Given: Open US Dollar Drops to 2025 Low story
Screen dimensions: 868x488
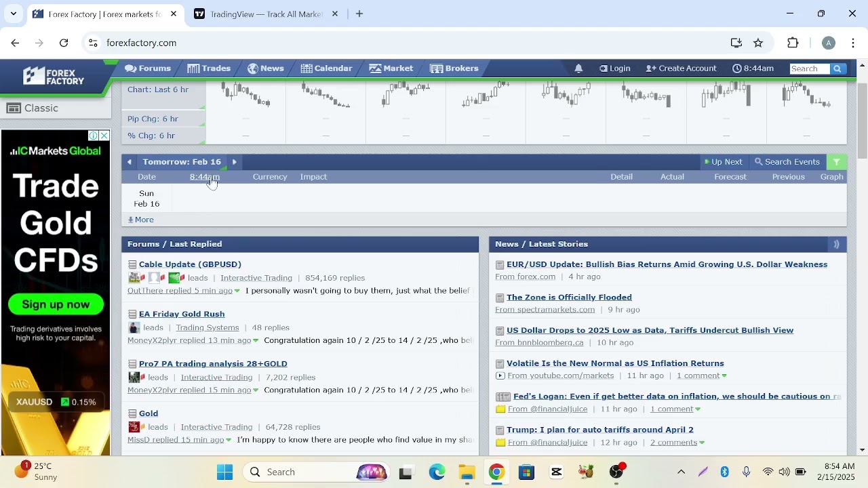Looking at the screenshot, I should point(650,331).
